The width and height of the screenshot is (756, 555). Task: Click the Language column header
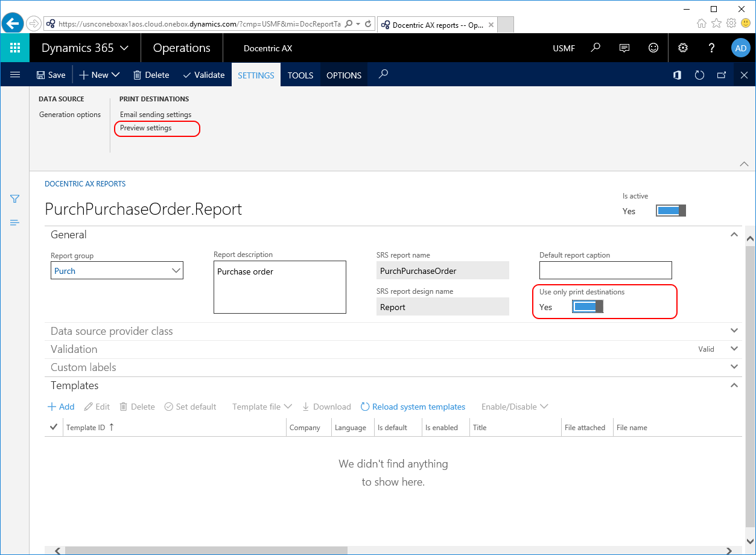click(x=351, y=428)
